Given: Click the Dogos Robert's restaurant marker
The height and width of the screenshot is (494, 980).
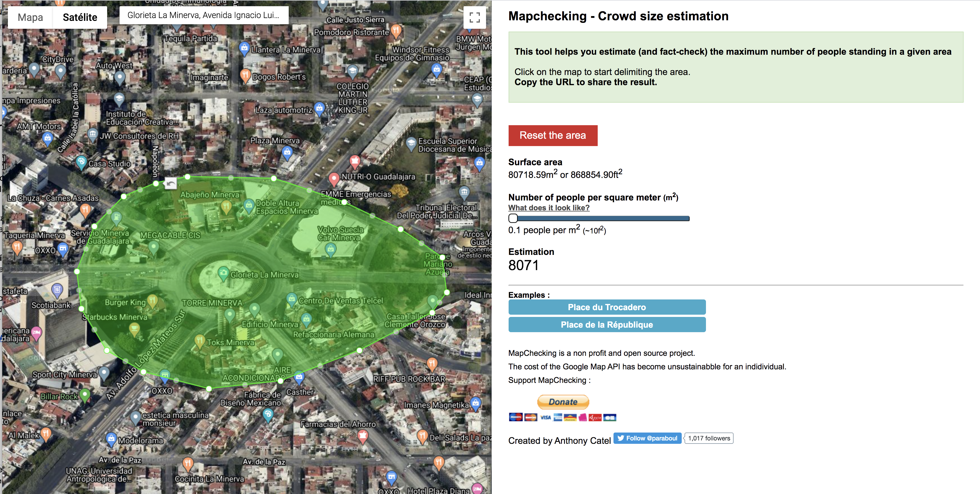Looking at the screenshot, I should tap(245, 75).
